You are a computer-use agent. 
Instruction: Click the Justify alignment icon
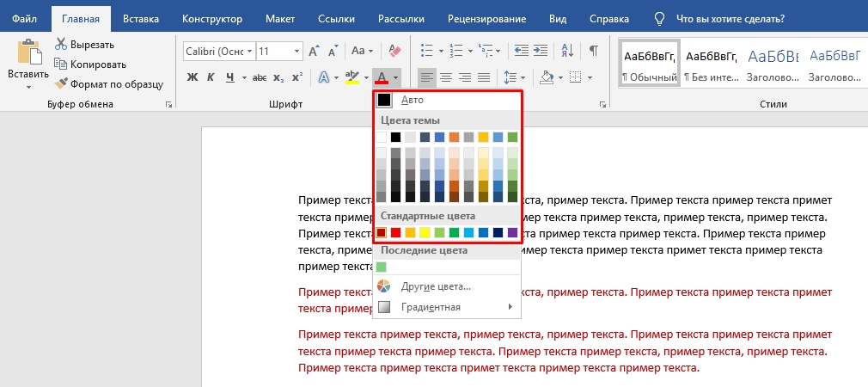486,78
